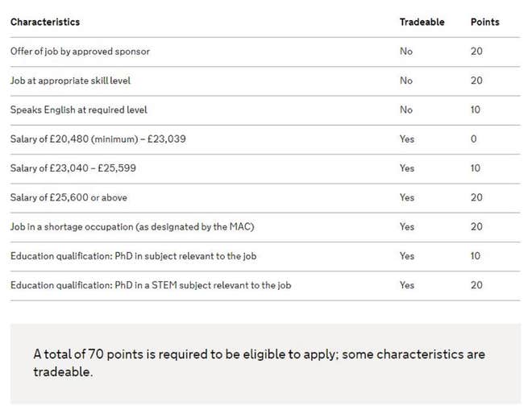Click 10 points value for English level
This screenshot has width=532, height=418.
point(476,110)
